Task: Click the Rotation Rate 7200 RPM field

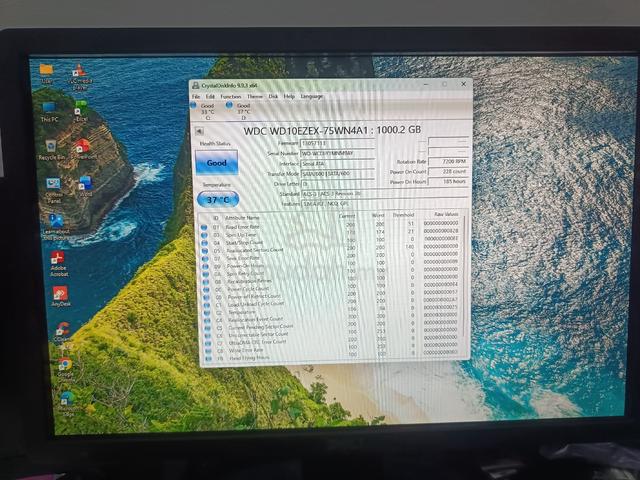Action: click(x=447, y=162)
